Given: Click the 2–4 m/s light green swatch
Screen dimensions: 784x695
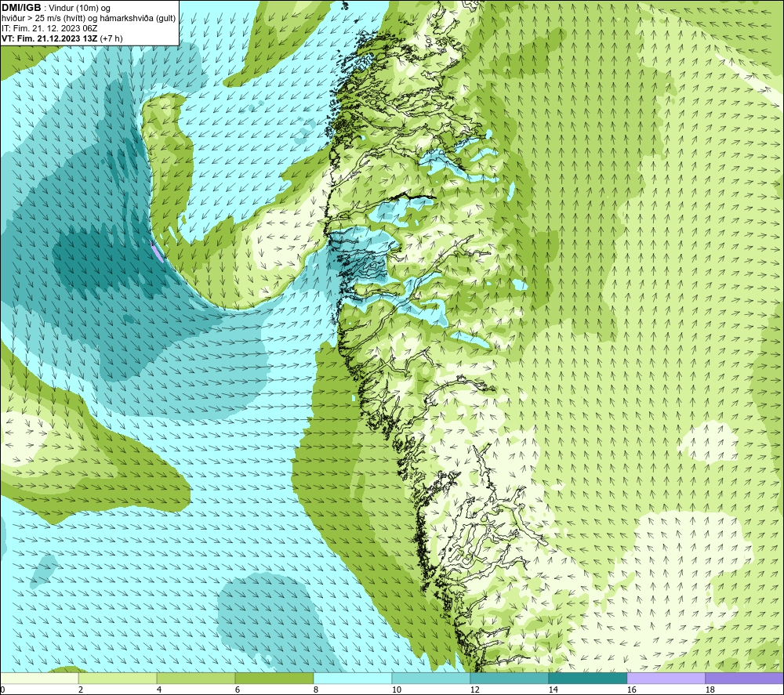Looking at the screenshot, I should 118,679.
